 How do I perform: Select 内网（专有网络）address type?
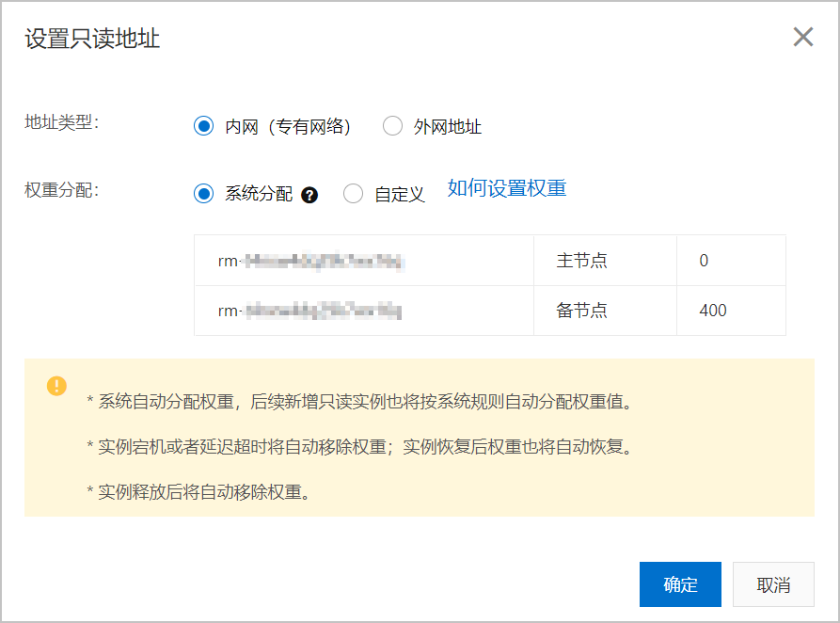point(203,126)
